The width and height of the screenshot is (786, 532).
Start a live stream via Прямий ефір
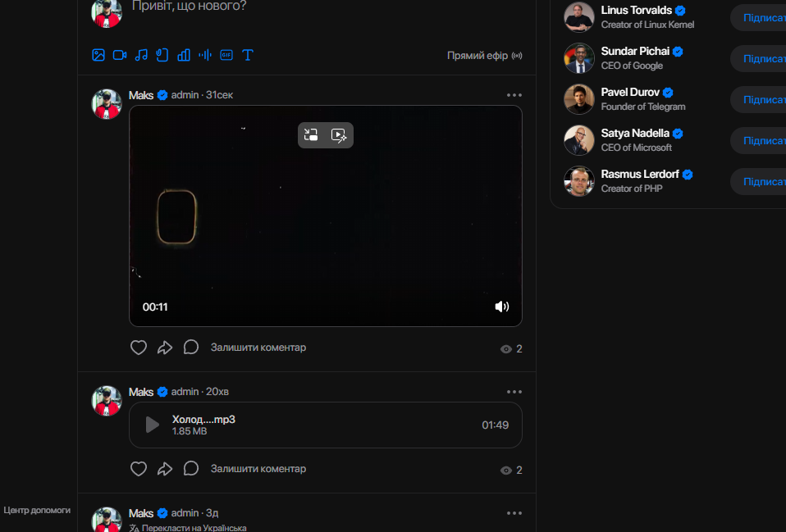[484, 56]
